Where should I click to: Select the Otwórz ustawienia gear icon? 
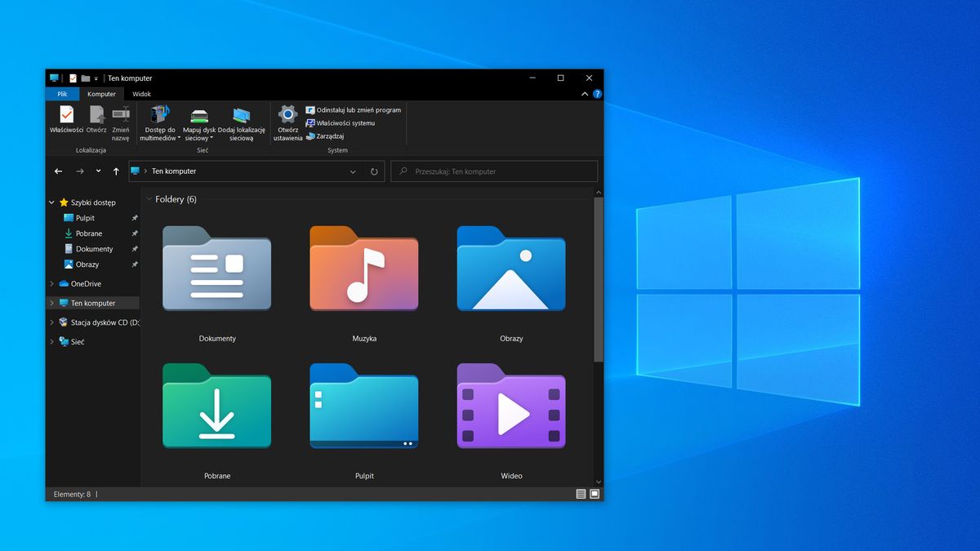click(x=287, y=122)
